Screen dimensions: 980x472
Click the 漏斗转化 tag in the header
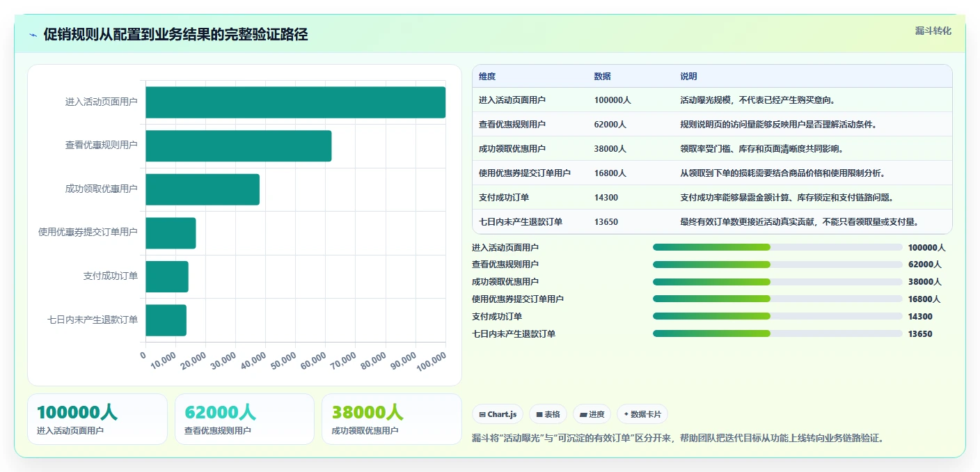click(x=933, y=31)
